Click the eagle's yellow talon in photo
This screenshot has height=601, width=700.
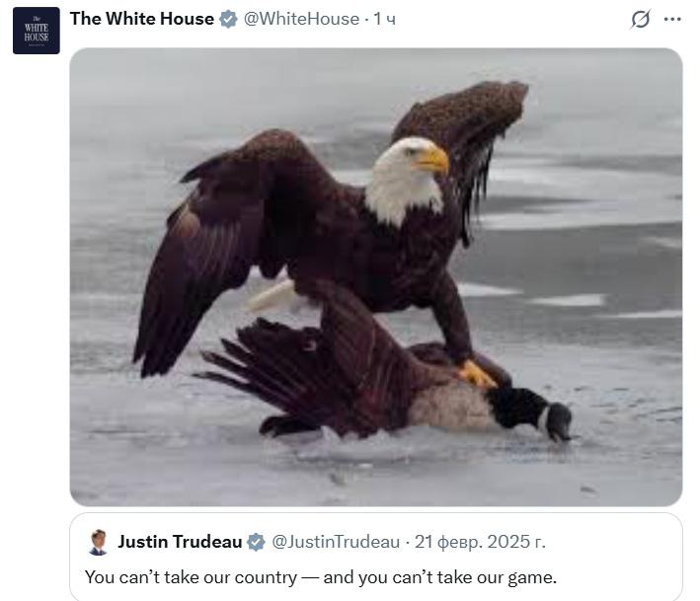[477, 374]
